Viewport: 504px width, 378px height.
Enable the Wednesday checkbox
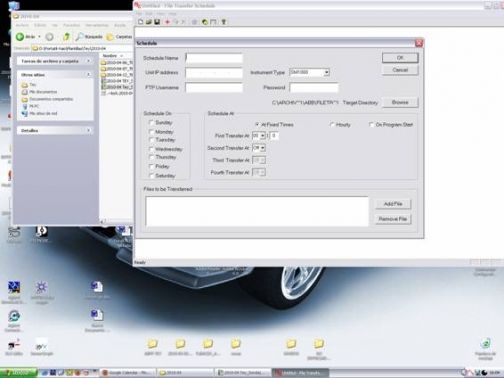point(151,149)
